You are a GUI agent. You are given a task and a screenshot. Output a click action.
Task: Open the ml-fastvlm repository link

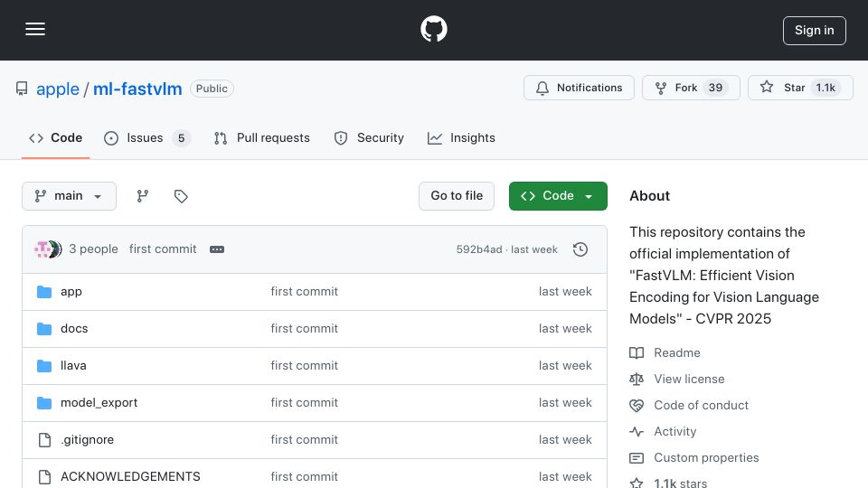[x=137, y=89]
